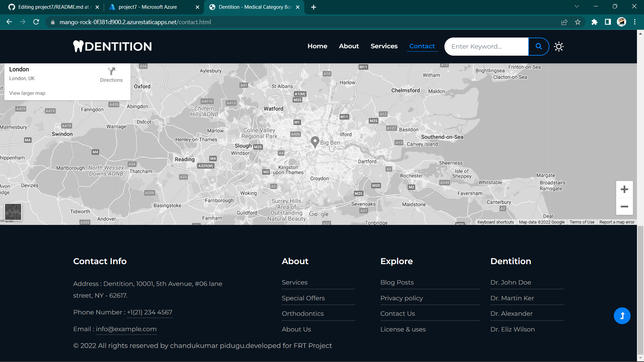
Task: Open the tab search dropdown chevron
Action: pos(577,7)
